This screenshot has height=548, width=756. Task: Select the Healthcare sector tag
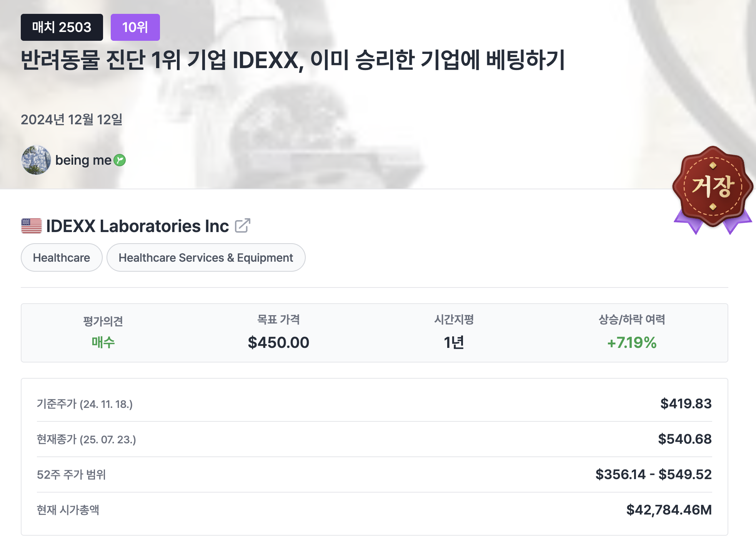62,257
